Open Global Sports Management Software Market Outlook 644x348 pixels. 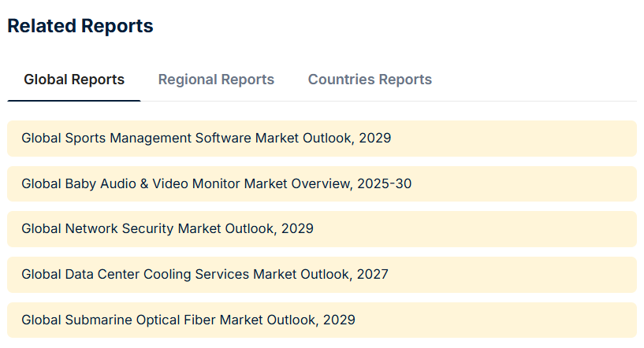[x=207, y=139]
